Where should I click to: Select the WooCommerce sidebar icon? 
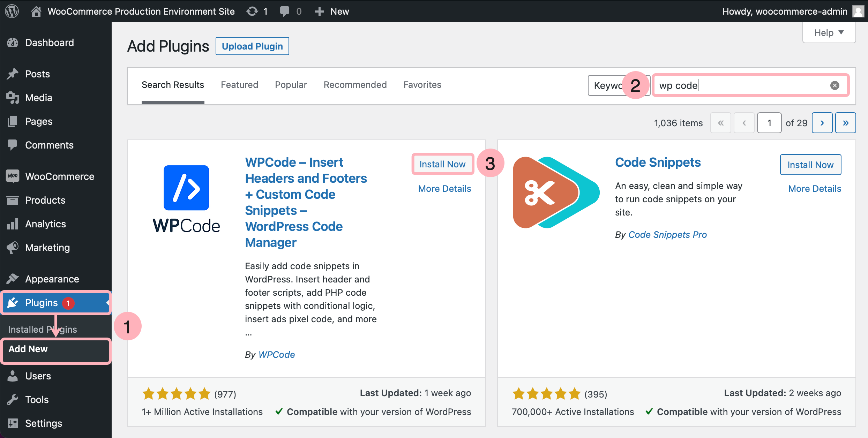[x=13, y=176]
